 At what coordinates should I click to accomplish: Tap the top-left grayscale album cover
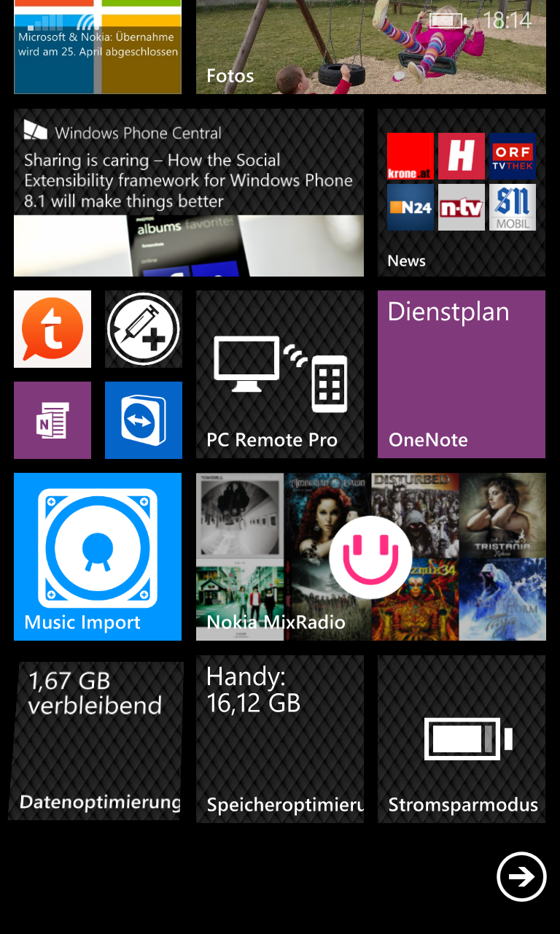[240, 517]
